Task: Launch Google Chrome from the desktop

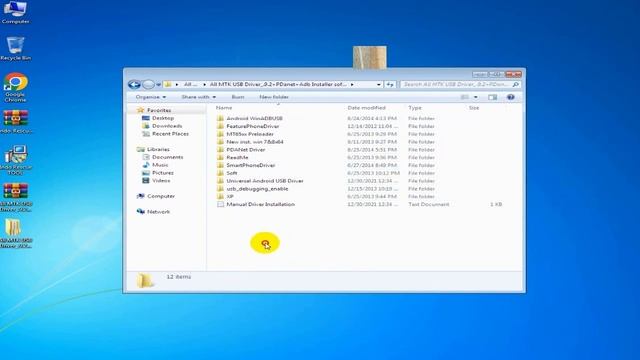Action: click(16, 87)
